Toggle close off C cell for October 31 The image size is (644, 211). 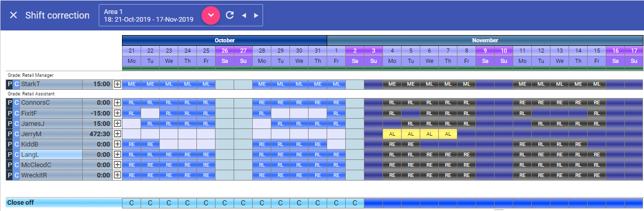pos(317,203)
